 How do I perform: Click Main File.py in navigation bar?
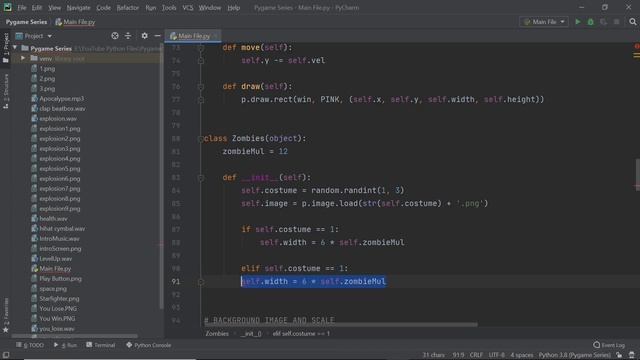point(75,22)
